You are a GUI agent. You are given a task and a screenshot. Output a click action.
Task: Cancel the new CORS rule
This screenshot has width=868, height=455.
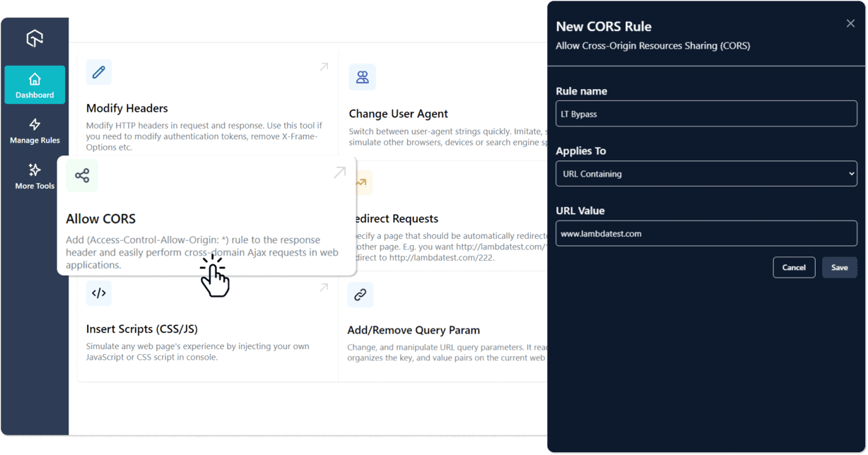[794, 267]
